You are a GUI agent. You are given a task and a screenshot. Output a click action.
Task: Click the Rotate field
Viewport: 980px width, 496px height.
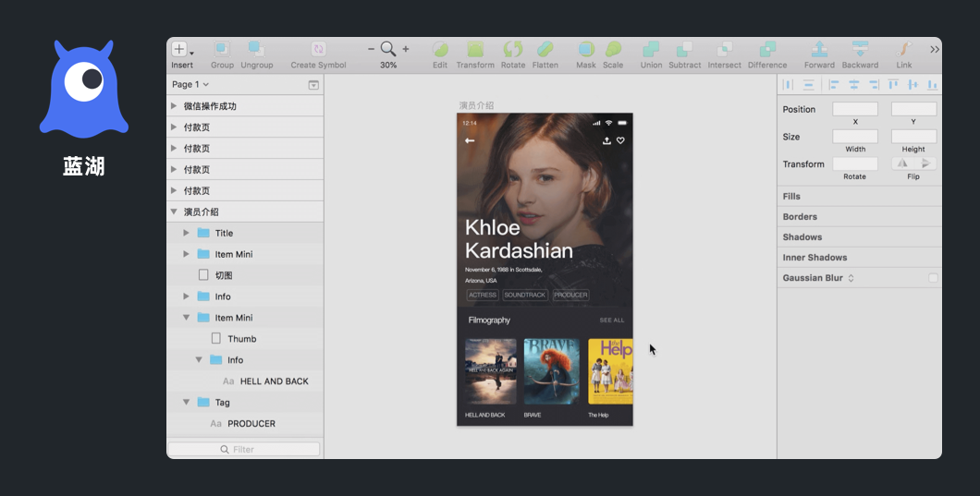855,163
